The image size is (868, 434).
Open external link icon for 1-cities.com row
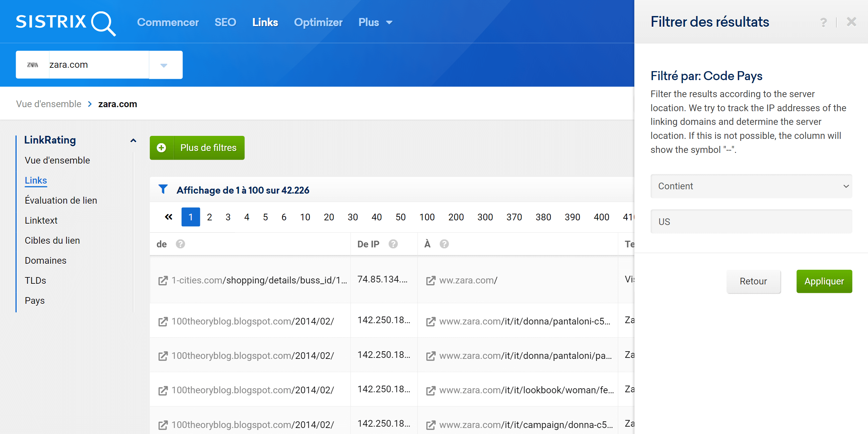pyautogui.click(x=163, y=280)
